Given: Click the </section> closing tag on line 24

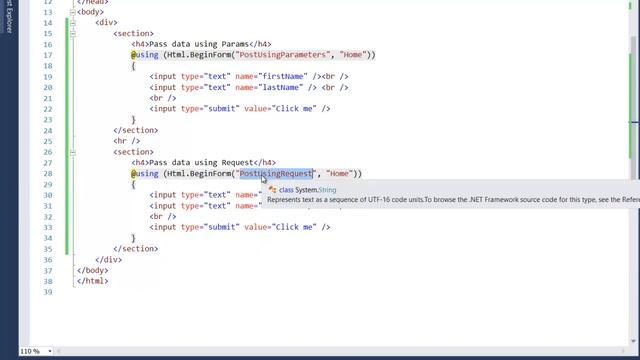Looking at the screenshot, I should [136, 130].
